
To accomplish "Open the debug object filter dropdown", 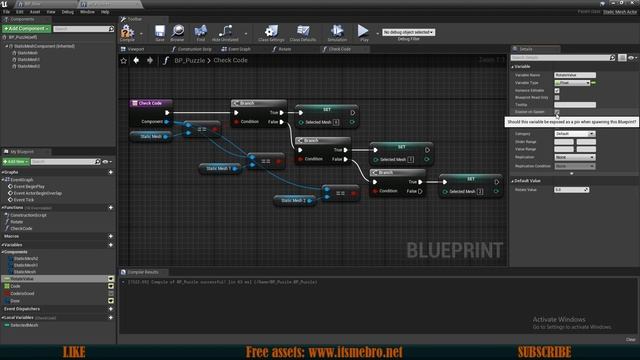I will (x=408, y=32).
